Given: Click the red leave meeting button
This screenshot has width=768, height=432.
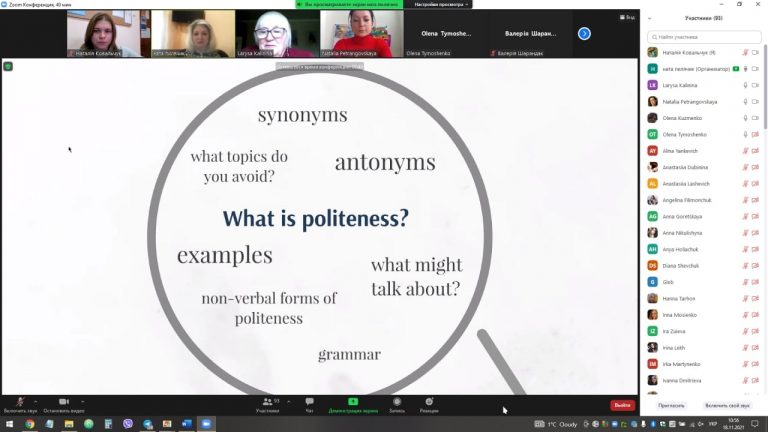Looking at the screenshot, I should tap(623, 405).
